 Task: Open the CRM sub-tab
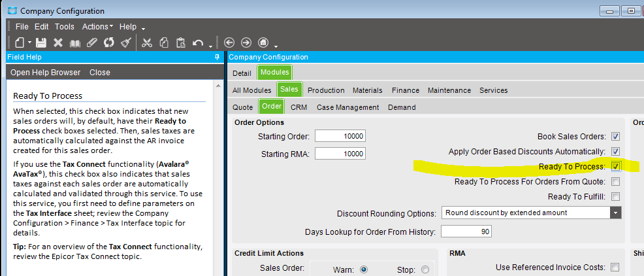[299, 107]
